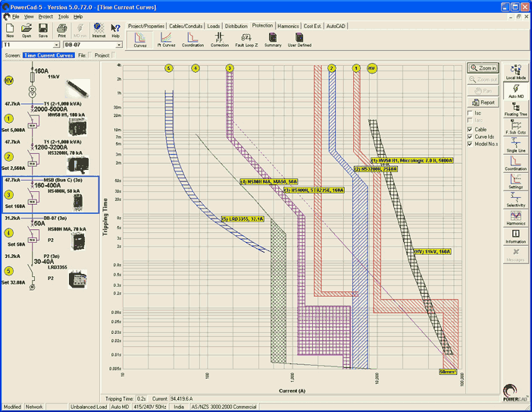Screen dimensions: 532x412
Task: Open the Fault Loop Z tool
Action: [246, 40]
